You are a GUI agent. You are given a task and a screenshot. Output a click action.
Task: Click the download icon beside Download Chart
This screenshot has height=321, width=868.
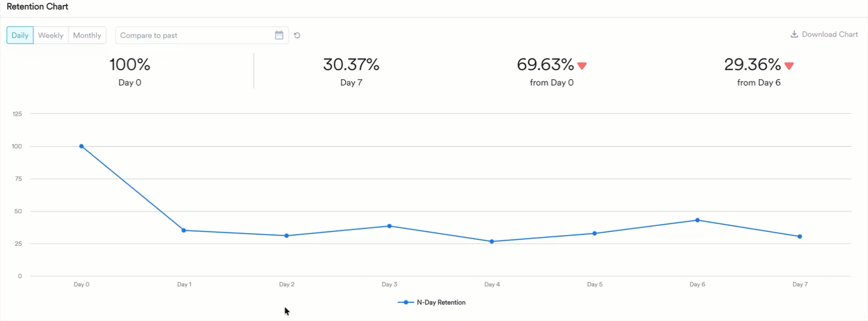tap(794, 34)
